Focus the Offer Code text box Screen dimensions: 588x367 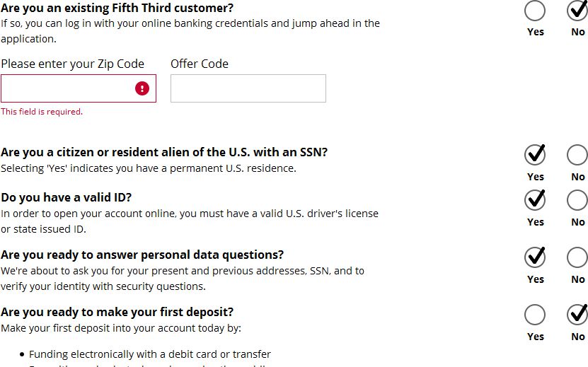(x=248, y=88)
